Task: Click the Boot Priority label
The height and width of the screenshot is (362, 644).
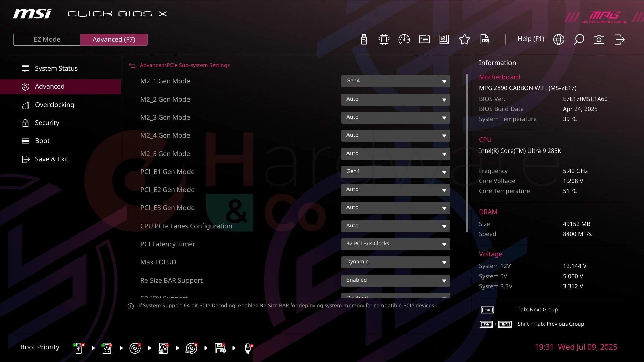Action: pos(40,347)
